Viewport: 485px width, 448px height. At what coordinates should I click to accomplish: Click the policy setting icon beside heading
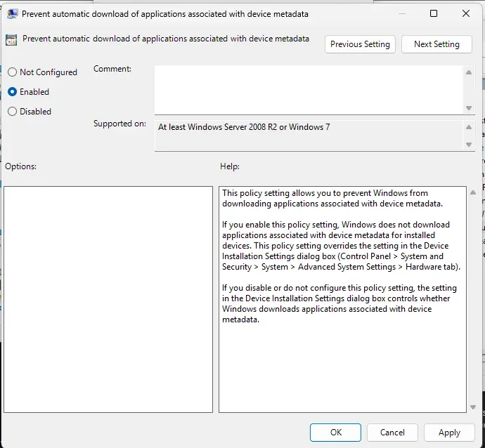click(11, 40)
